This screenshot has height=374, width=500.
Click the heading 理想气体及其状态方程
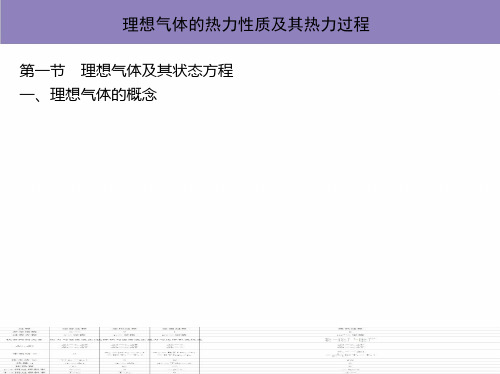tap(157, 71)
